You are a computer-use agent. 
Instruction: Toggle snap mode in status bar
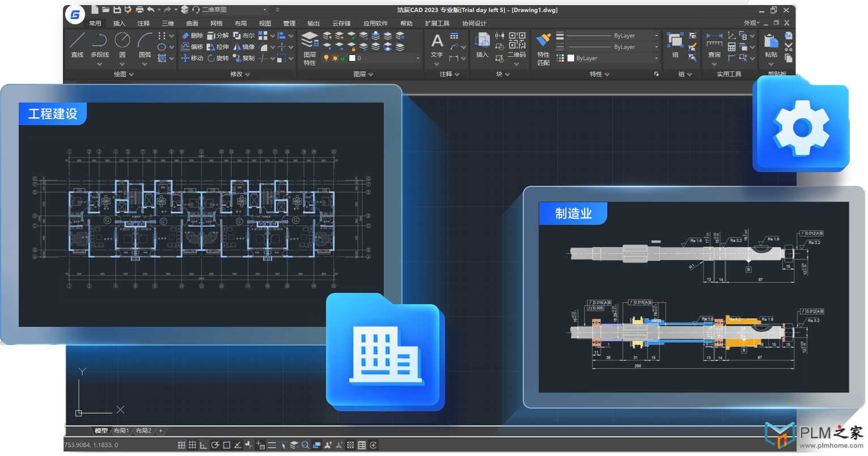tap(181, 445)
